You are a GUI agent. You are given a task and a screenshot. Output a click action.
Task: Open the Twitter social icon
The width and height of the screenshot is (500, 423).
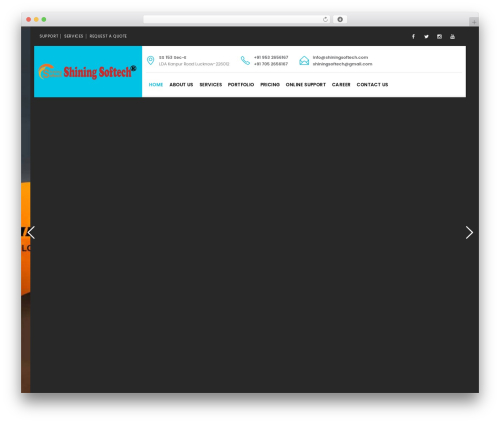[x=426, y=36]
